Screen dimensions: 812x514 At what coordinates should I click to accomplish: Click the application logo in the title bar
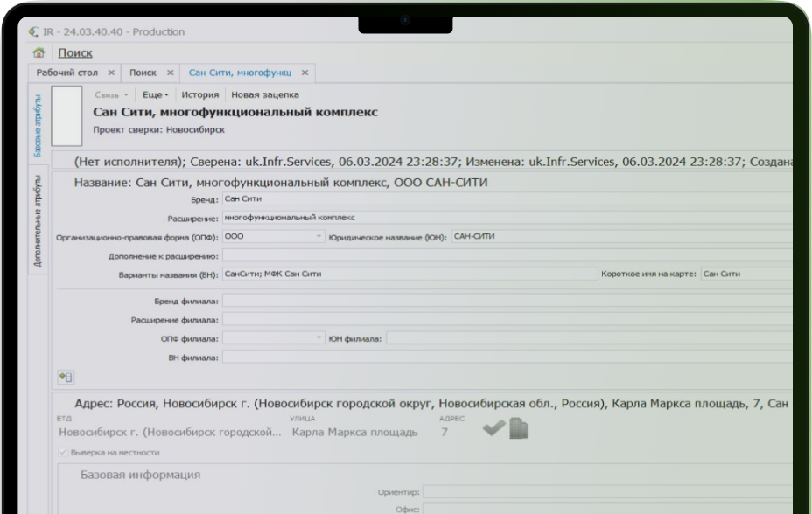[x=31, y=31]
